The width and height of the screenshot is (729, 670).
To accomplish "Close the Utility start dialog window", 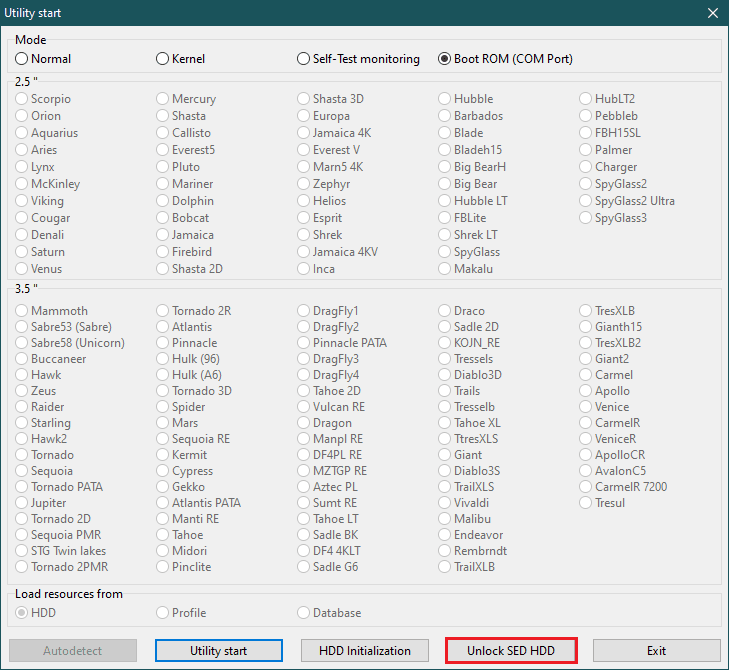I will (712, 13).
